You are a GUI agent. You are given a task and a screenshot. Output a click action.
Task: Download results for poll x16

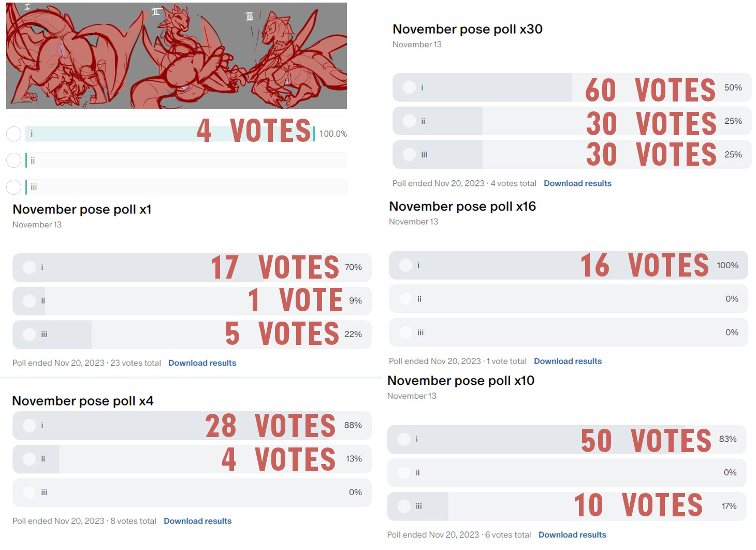pos(568,361)
